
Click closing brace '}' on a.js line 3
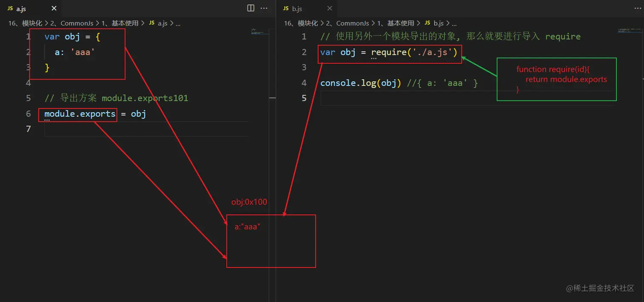click(x=47, y=68)
